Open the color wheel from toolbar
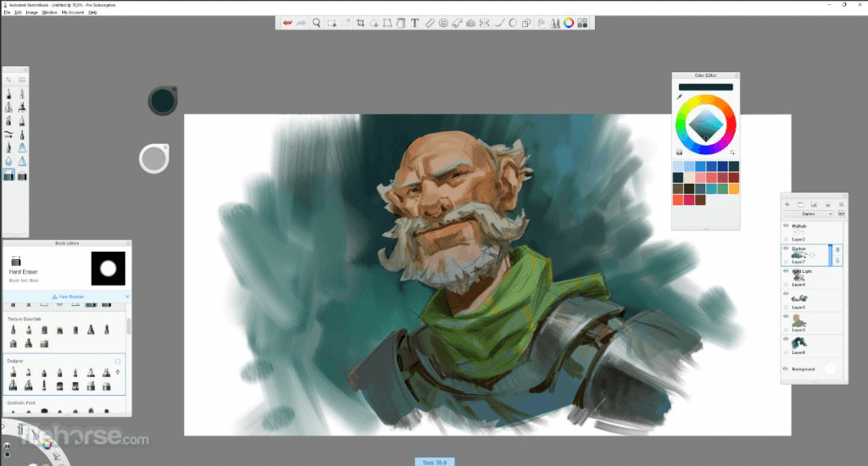868x466 pixels. tap(569, 23)
